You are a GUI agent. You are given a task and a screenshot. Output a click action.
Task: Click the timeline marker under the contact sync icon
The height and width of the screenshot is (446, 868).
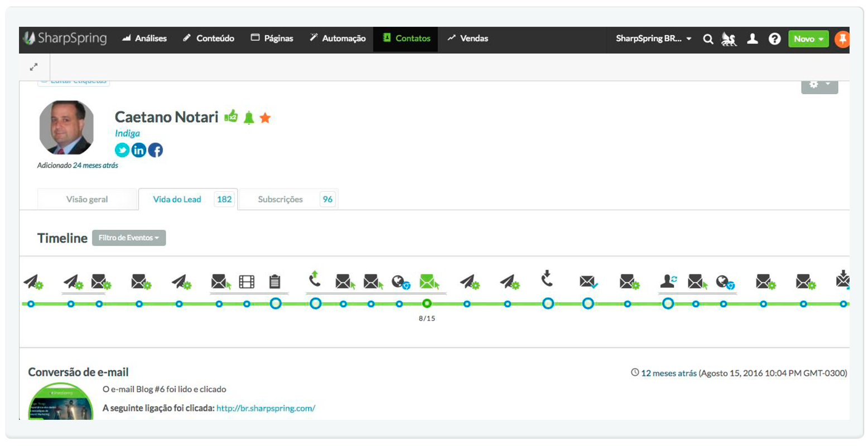[x=668, y=304]
